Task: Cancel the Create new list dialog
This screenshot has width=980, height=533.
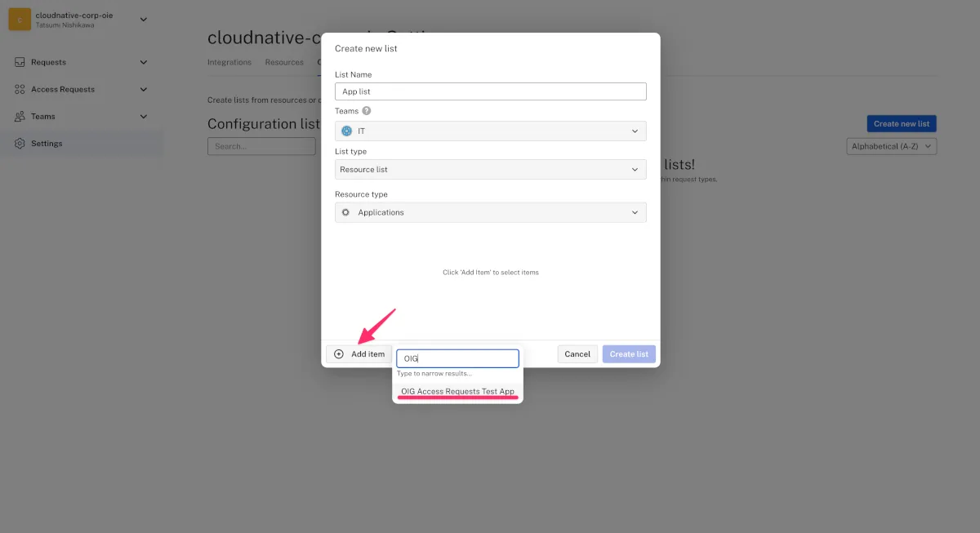Action: 577,354
